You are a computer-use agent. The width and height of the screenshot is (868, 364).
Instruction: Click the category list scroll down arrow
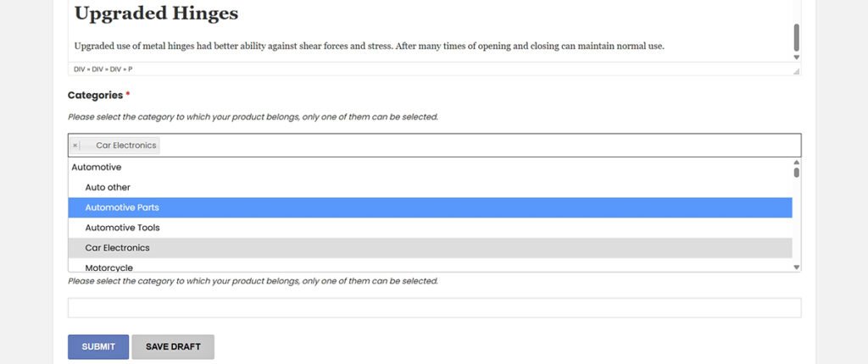[x=796, y=267]
